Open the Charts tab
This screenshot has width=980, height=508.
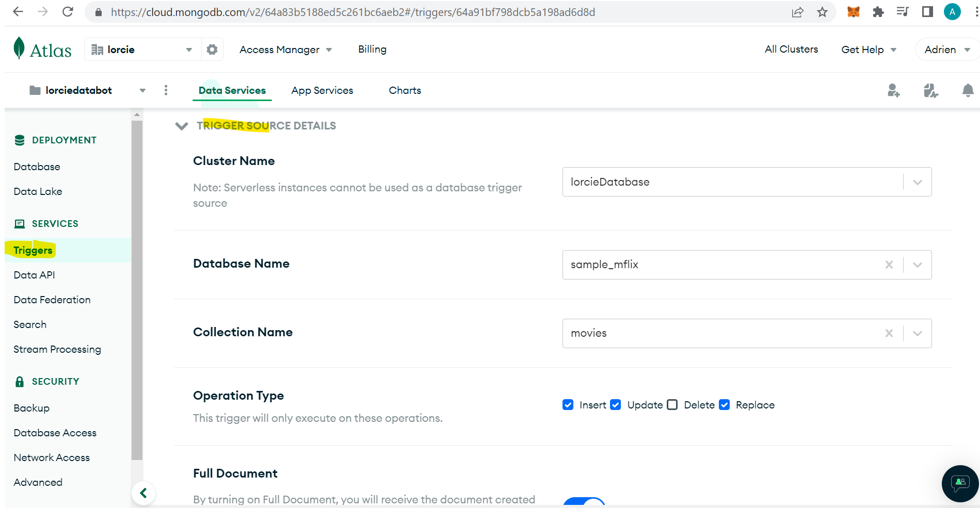pos(405,90)
